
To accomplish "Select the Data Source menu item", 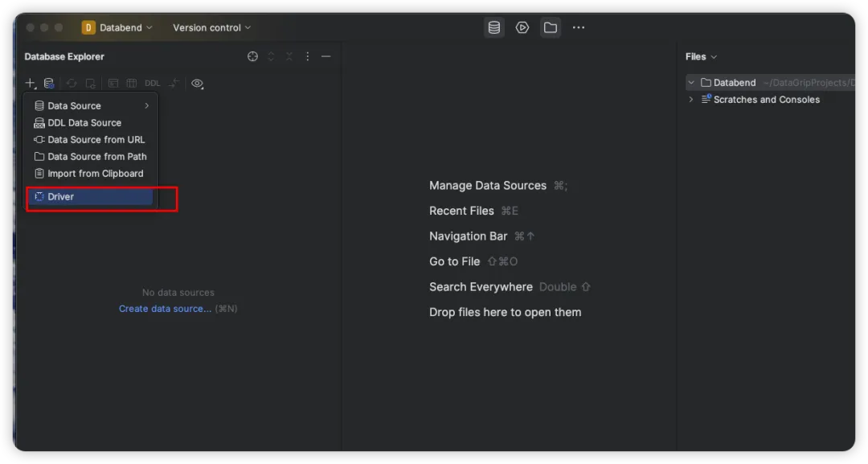I will [x=91, y=105].
